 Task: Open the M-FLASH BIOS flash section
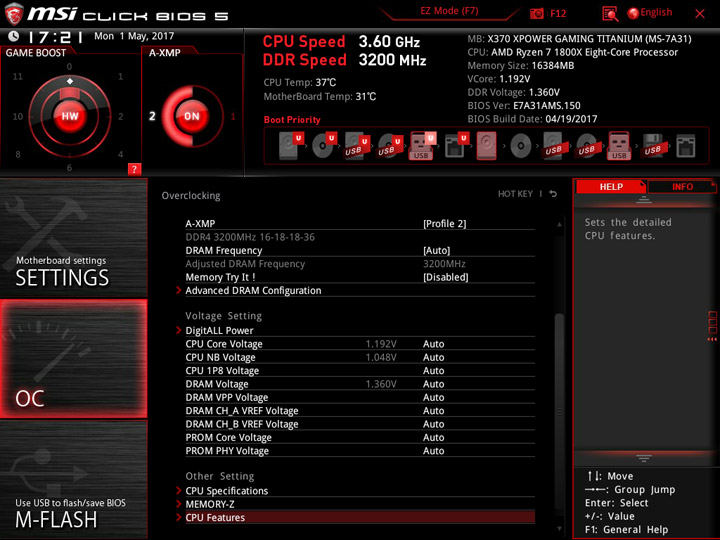pyautogui.click(x=73, y=480)
